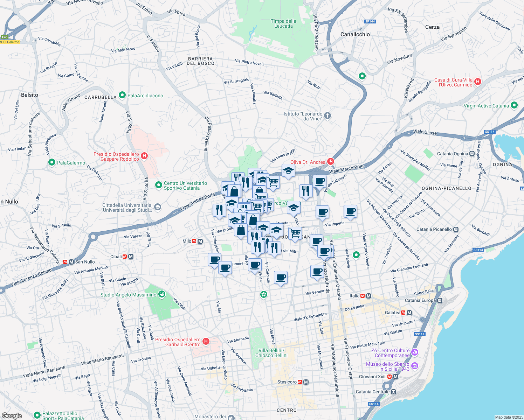Viewport: 524px width, 420px height.
Task: Click coffee marker above Via Verona label
Action: (317, 272)
